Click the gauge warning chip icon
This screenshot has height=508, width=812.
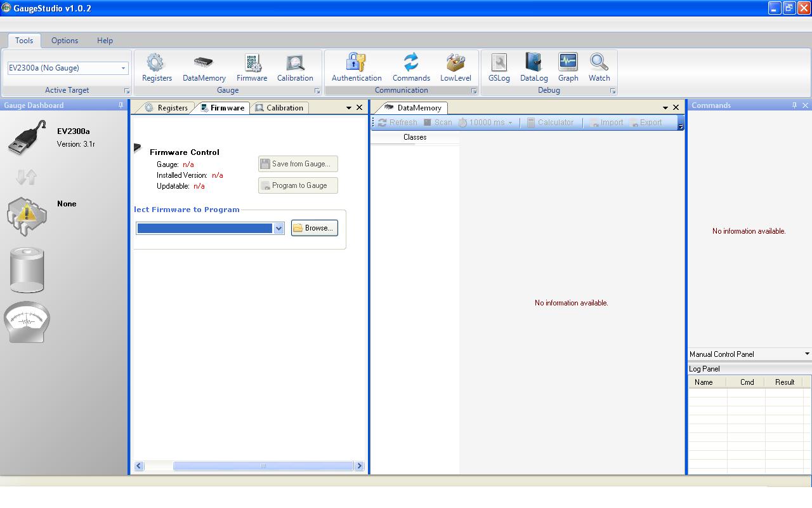point(27,216)
